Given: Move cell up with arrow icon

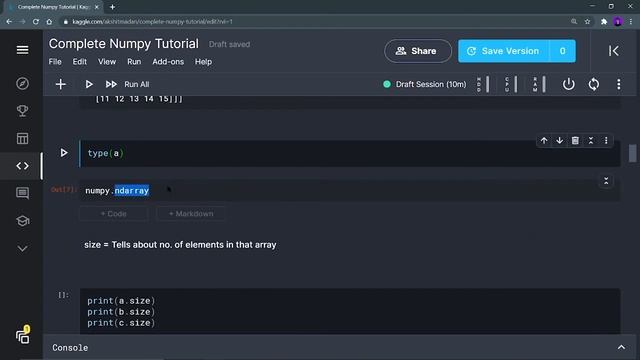Looking at the screenshot, I should coord(544,140).
